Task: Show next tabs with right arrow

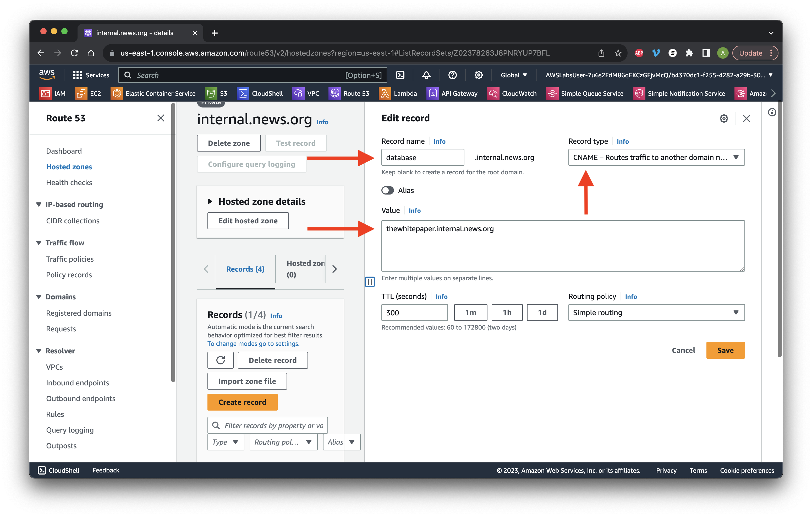Action: click(x=334, y=269)
